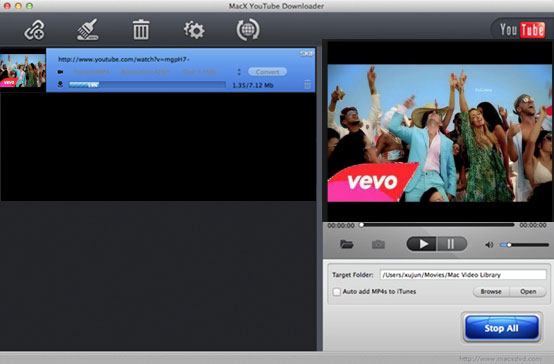The height and width of the screenshot is (364, 554).
Task: Click the youtube.com/watch URL text
Action: [x=124, y=59]
